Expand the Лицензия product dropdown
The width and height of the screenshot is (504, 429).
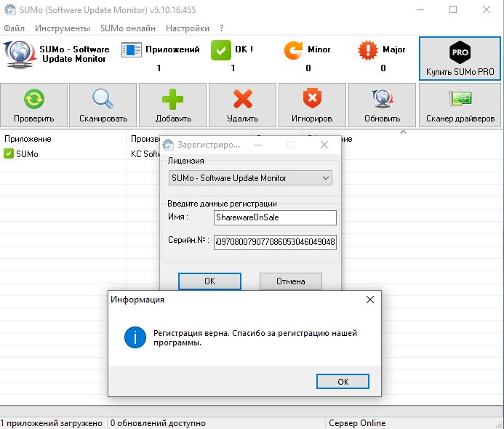[250, 178]
